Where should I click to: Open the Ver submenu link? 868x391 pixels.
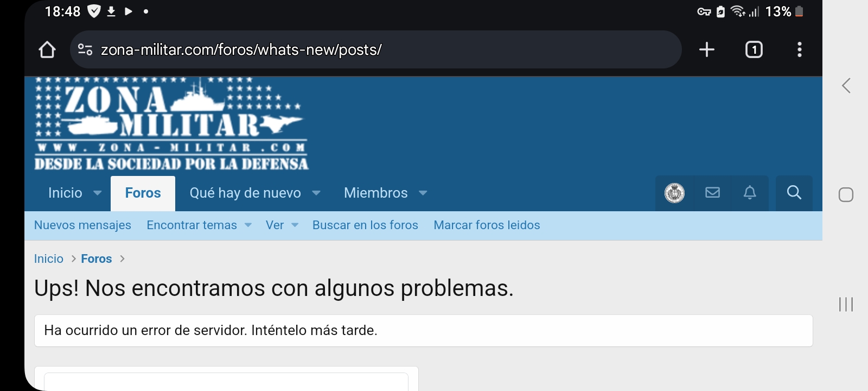[x=275, y=225]
